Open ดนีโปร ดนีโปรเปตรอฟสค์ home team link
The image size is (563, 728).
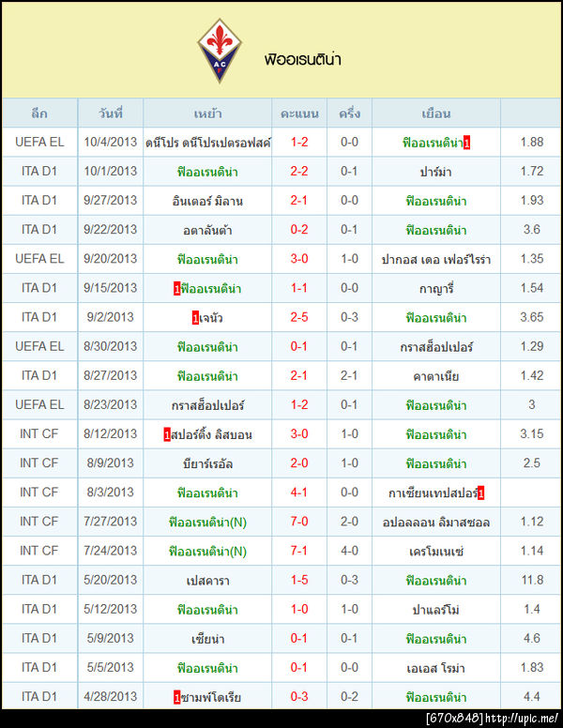(207, 143)
